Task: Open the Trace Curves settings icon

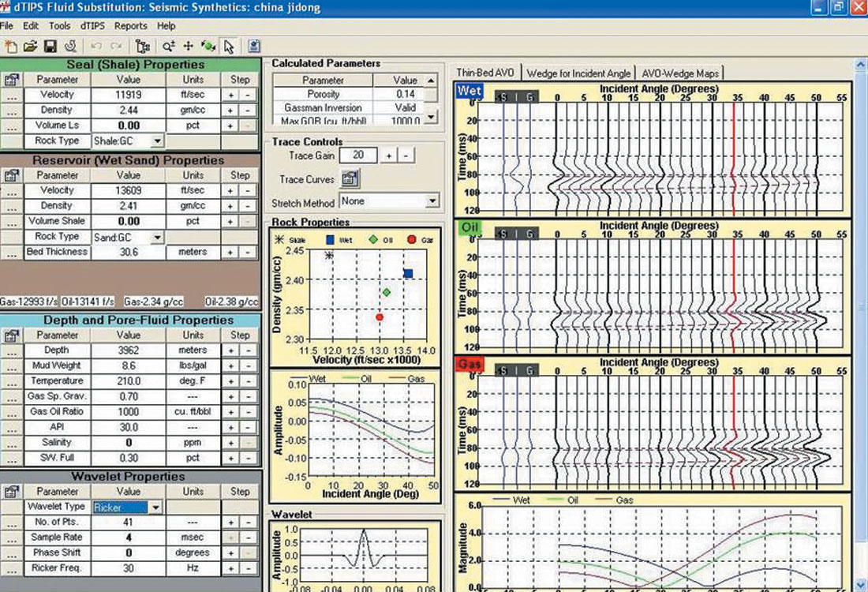Action: coord(350,178)
